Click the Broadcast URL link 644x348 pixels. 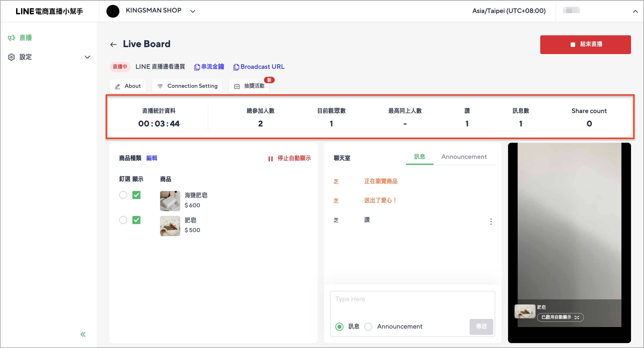point(263,67)
